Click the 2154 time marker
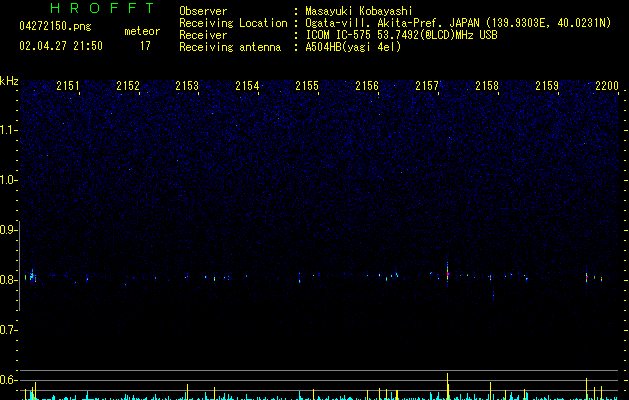 [248, 85]
